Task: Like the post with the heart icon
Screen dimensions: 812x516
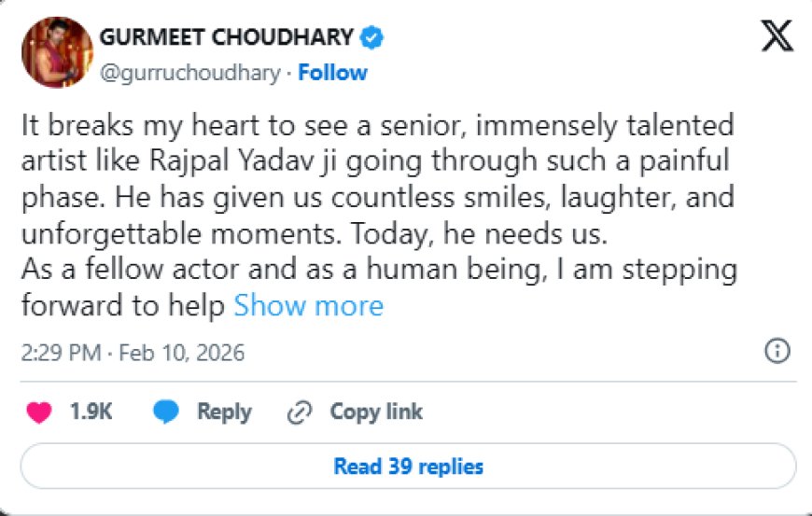Action: (x=39, y=412)
